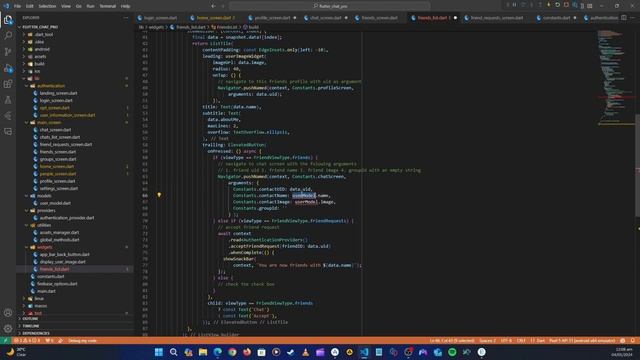
Task: Open the Accounts icon in the activity bar
Action: coord(8,313)
